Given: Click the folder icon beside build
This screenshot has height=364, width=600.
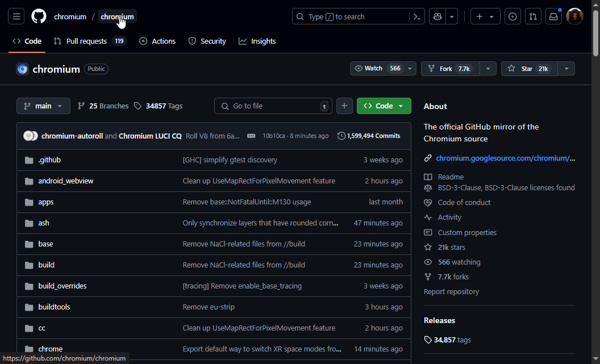Looking at the screenshot, I should coord(29,265).
